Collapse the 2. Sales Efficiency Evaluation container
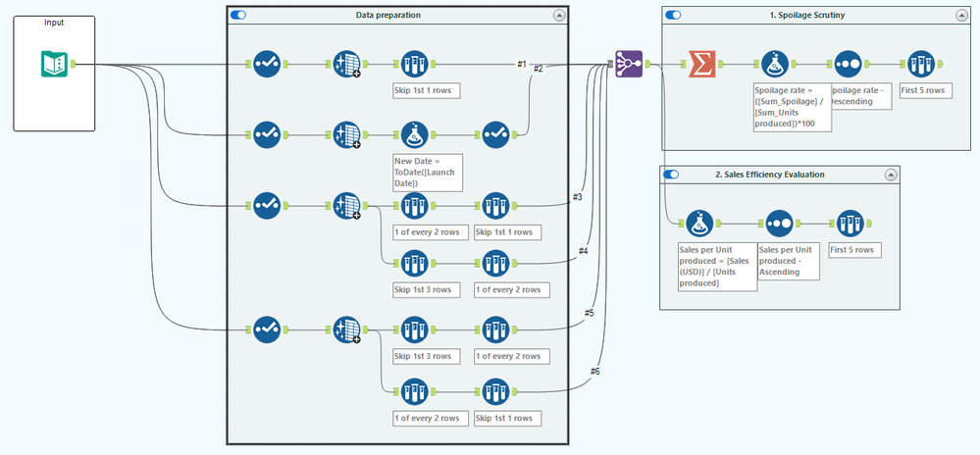 pyautogui.click(x=891, y=175)
